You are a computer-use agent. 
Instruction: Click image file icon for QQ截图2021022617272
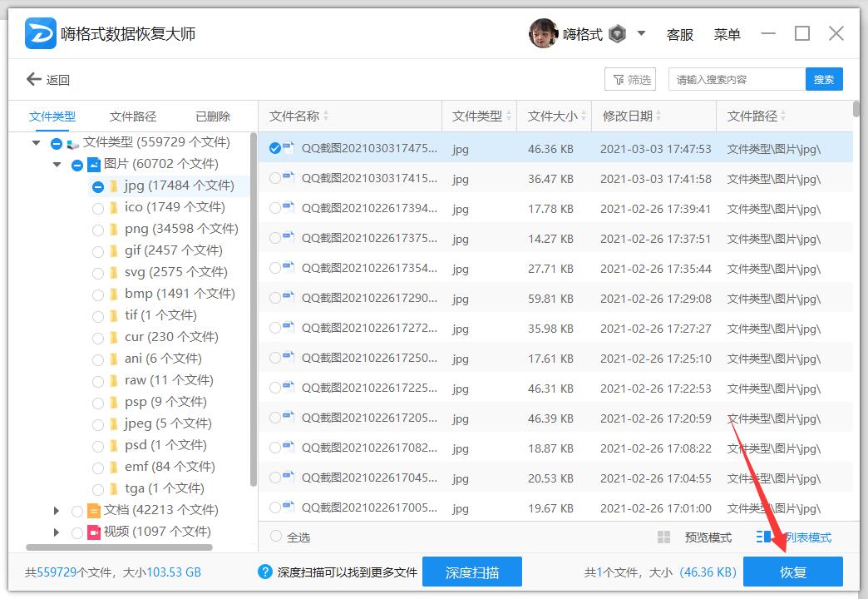(x=289, y=327)
